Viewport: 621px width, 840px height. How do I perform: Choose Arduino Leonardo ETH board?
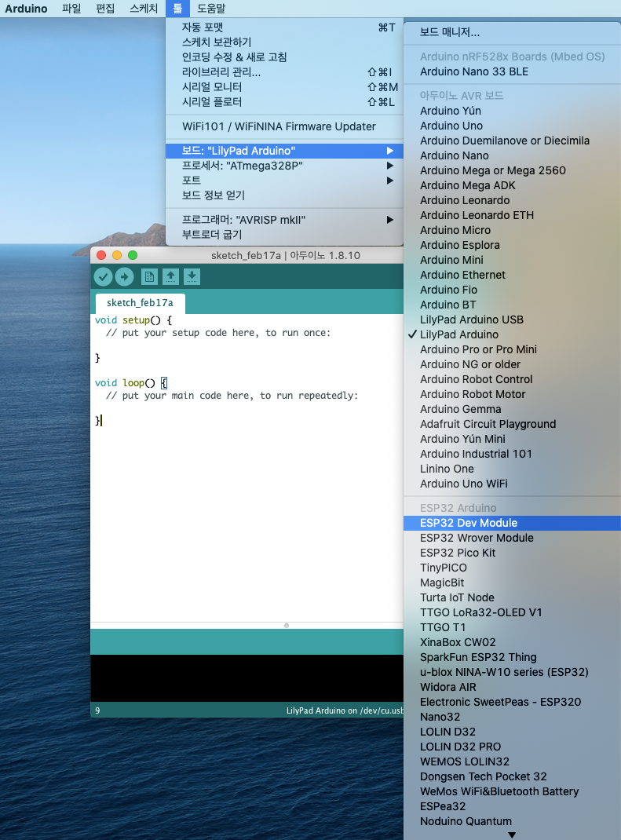pyautogui.click(x=512, y=215)
